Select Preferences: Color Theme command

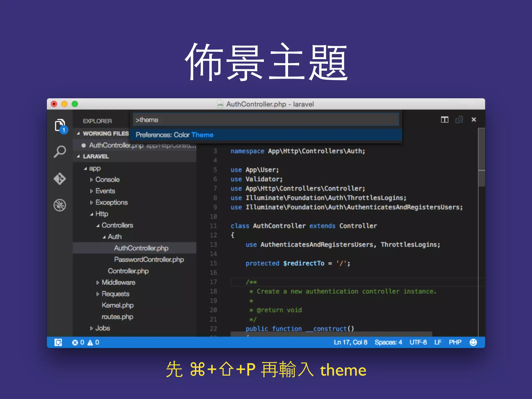[x=266, y=135]
